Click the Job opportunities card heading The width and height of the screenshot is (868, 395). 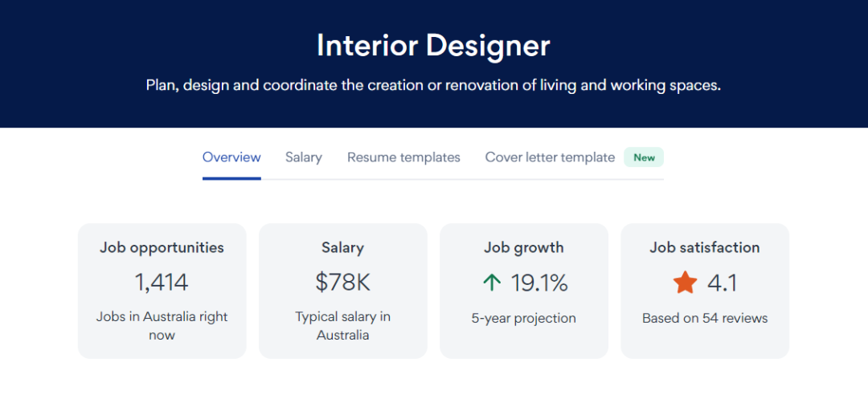pos(162,247)
